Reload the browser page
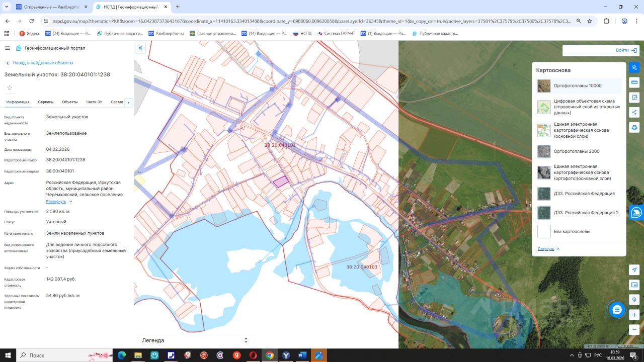The image size is (644, 362). click(x=32, y=21)
